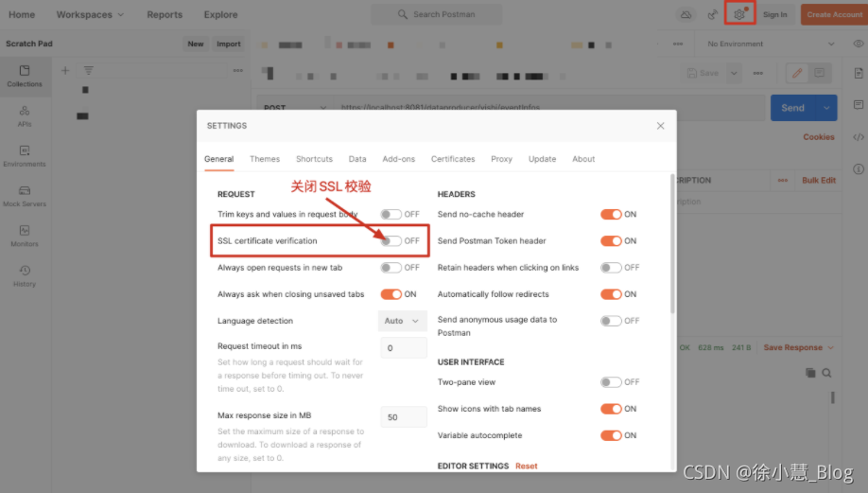The width and height of the screenshot is (868, 493).
Task: Click the Import button
Action: tap(229, 44)
